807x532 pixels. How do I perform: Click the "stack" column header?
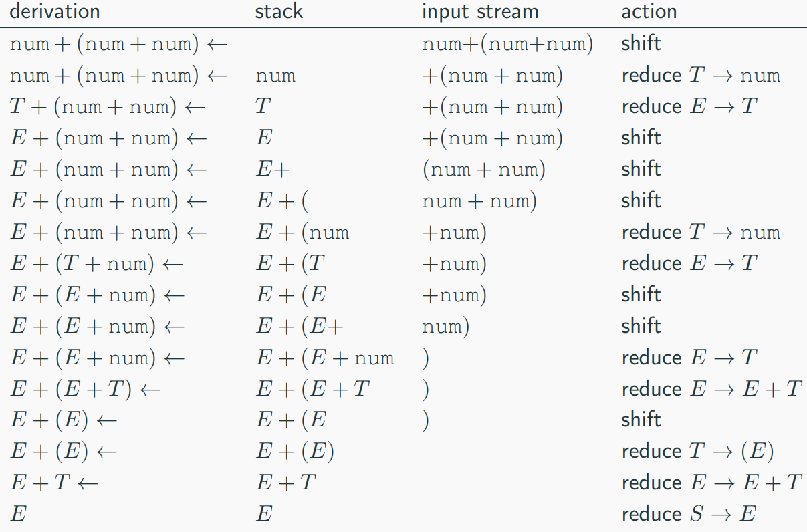pyautogui.click(x=279, y=12)
